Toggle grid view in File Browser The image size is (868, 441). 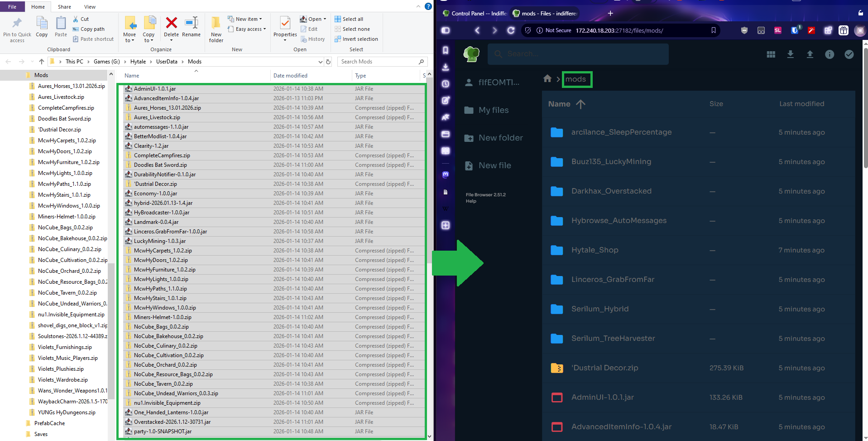771,54
